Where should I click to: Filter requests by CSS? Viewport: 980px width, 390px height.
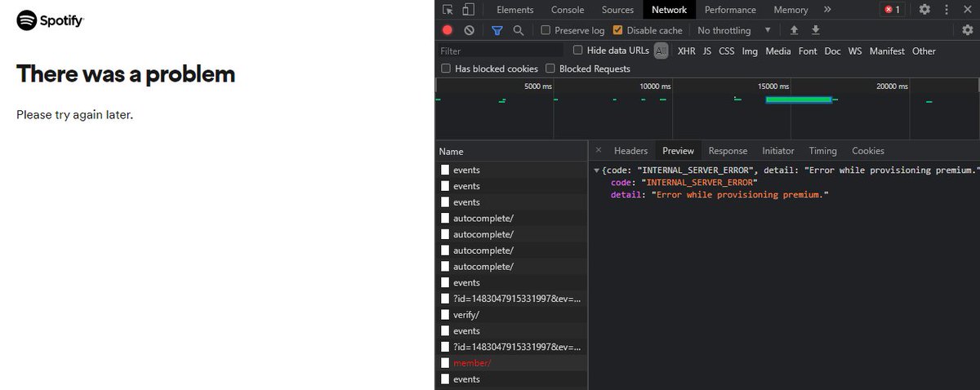pyautogui.click(x=727, y=51)
